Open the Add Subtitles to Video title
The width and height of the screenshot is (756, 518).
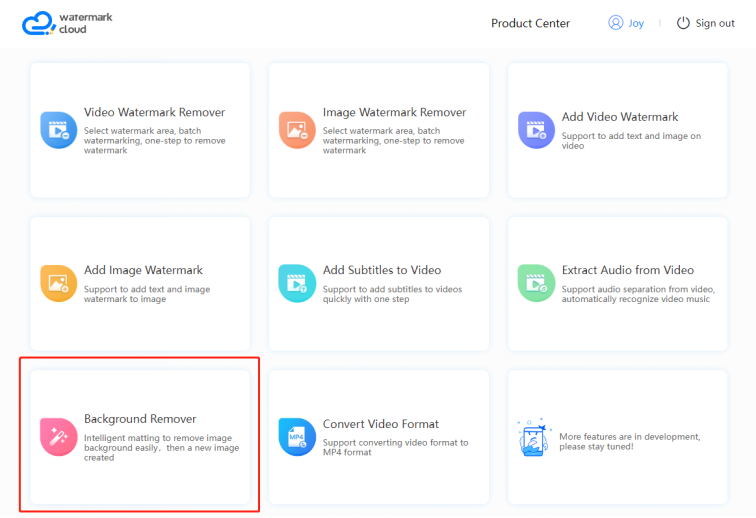[x=382, y=270]
